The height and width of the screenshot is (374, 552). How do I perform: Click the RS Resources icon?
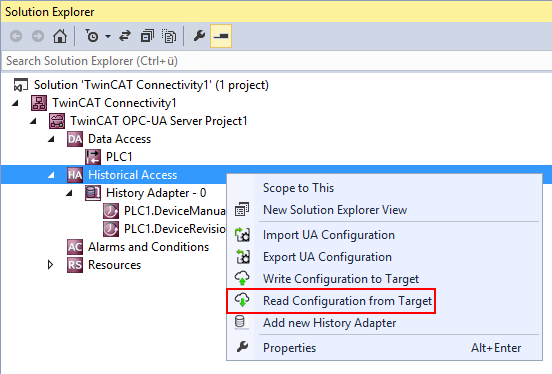75,264
